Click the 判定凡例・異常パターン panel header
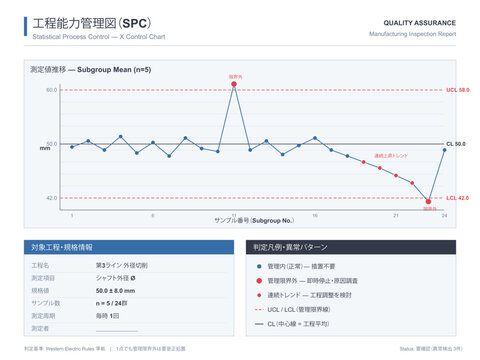This screenshot has height=360, width=480. coord(351,247)
